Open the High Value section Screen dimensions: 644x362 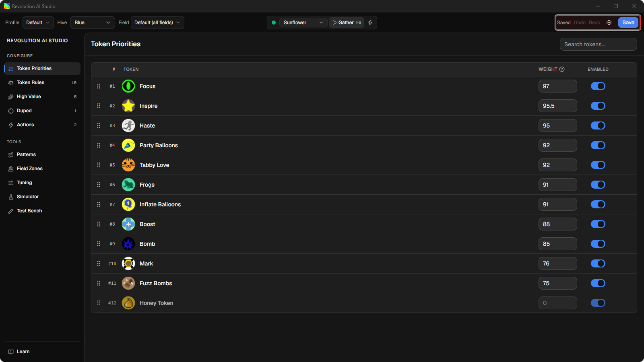pos(42,97)
